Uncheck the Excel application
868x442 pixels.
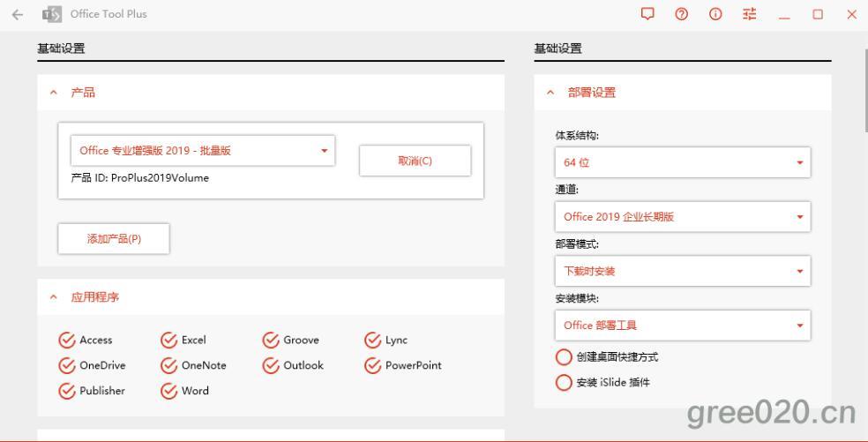(x=168, y=341)
